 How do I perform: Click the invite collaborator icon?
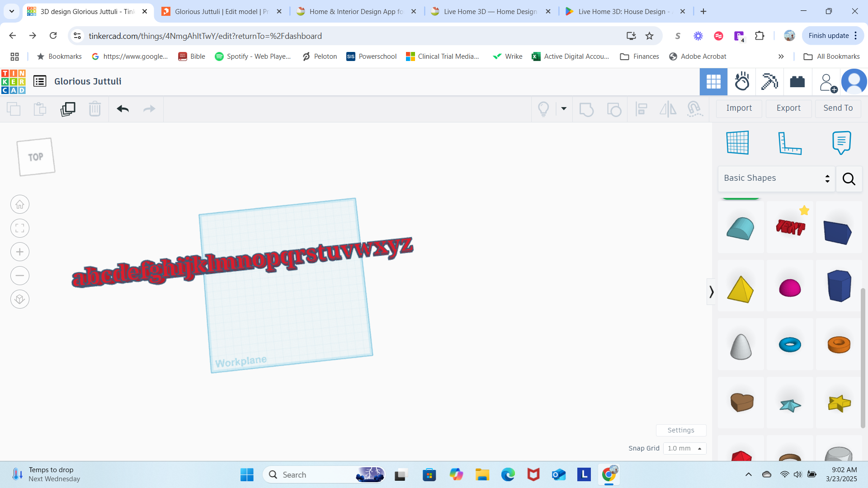(828, 83)
